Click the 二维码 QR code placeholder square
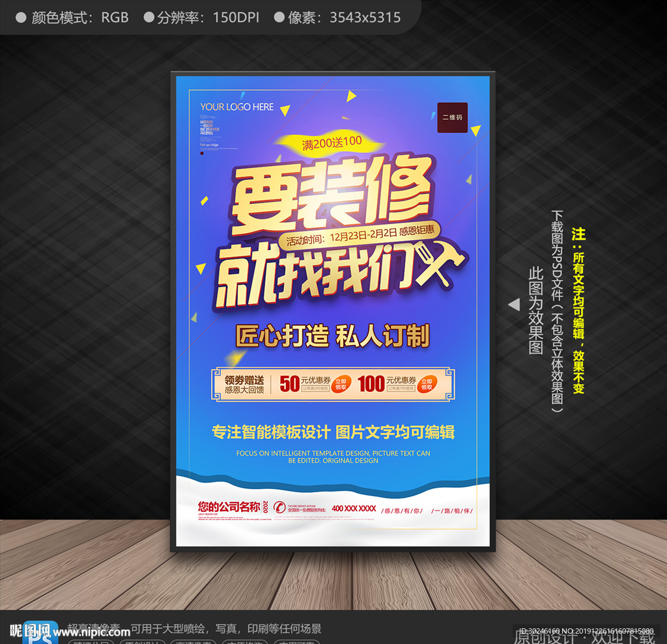This screenshot has width=667, height=644. [x=452, y=117]
